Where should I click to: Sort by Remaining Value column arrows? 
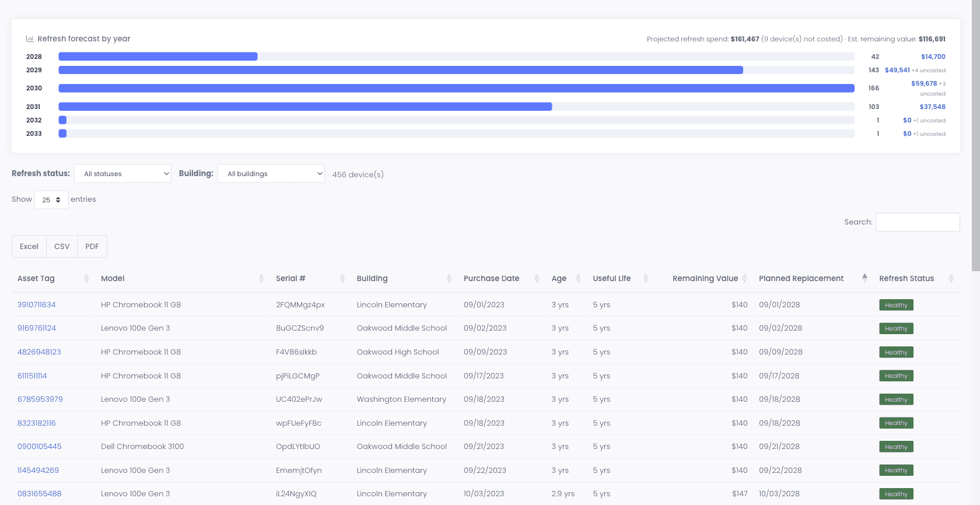(x=744, y=279)
